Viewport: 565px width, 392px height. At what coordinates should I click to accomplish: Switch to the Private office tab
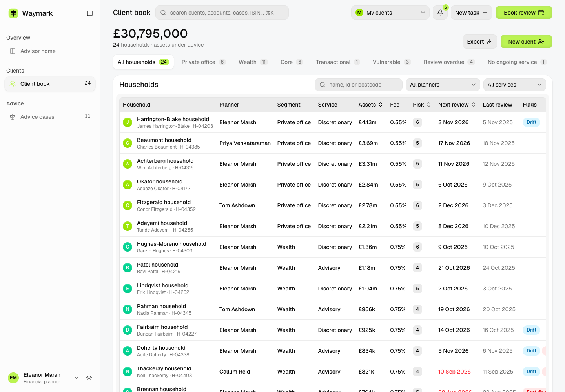pos(203,62)
